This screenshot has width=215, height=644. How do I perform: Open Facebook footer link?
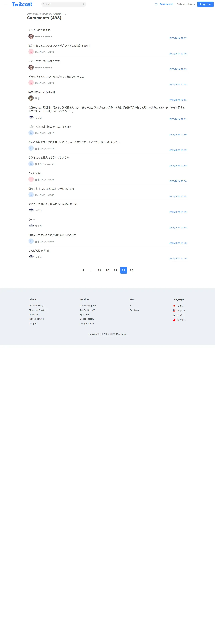click(x=134, y=310)
